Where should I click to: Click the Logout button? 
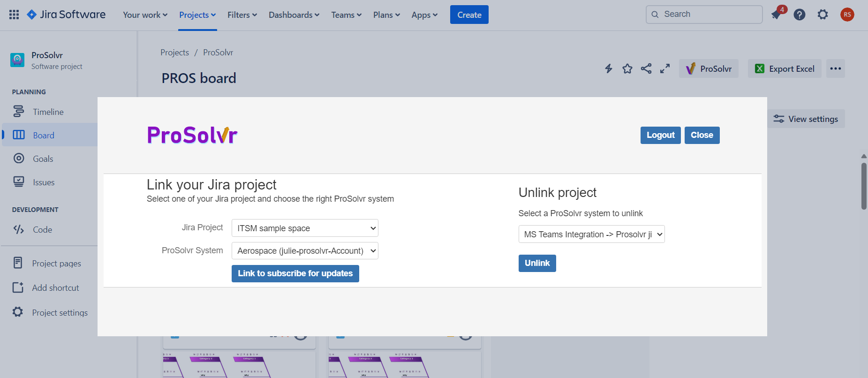tap(660, 135)
